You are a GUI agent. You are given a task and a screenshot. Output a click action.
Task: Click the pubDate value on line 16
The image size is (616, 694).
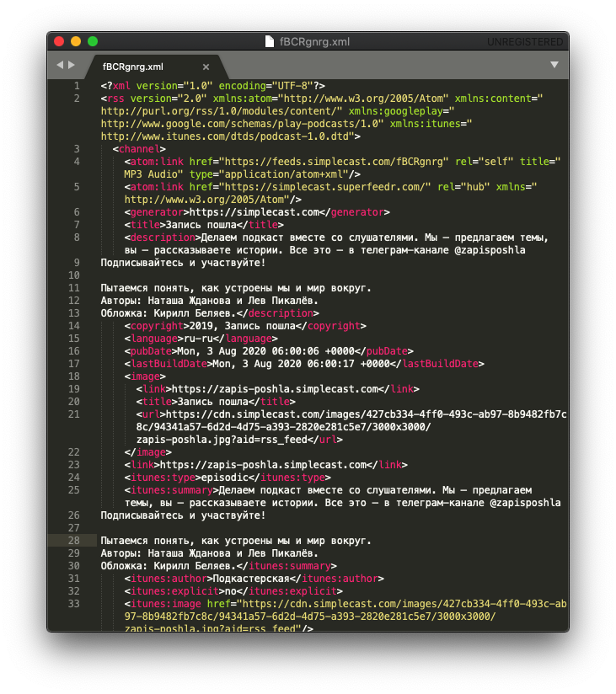tap(266, 351)
